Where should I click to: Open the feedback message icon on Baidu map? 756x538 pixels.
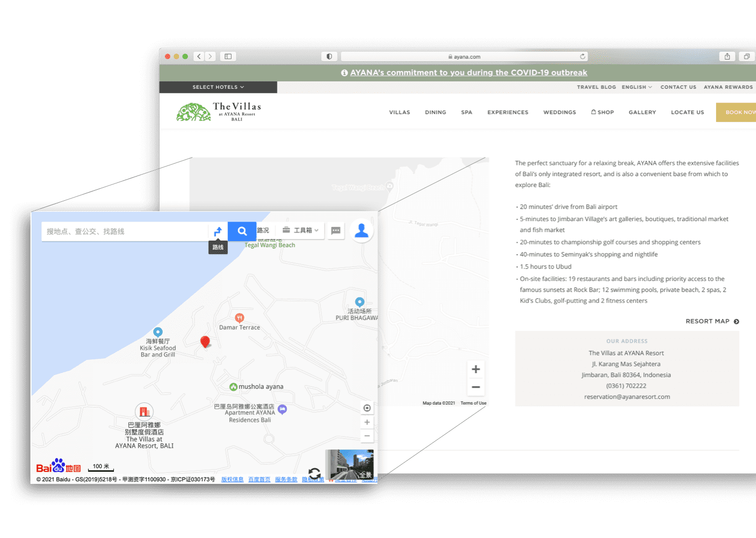tap(336, 231)
